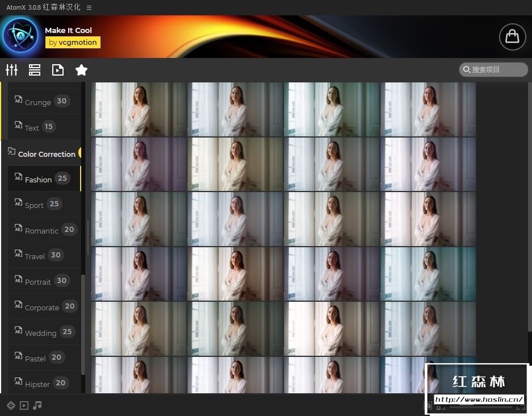
Task: Select third-row fourth-column preset thumbnail
Action: point(428,219)
